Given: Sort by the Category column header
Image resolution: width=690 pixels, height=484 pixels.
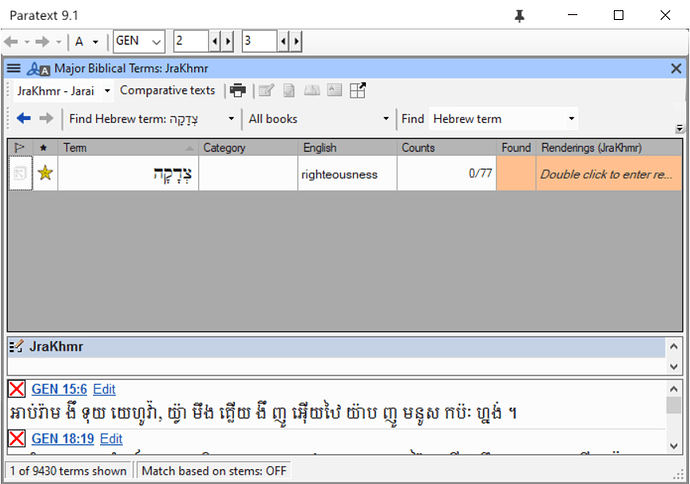Looking at the screenshot, I should pos(248,147).
